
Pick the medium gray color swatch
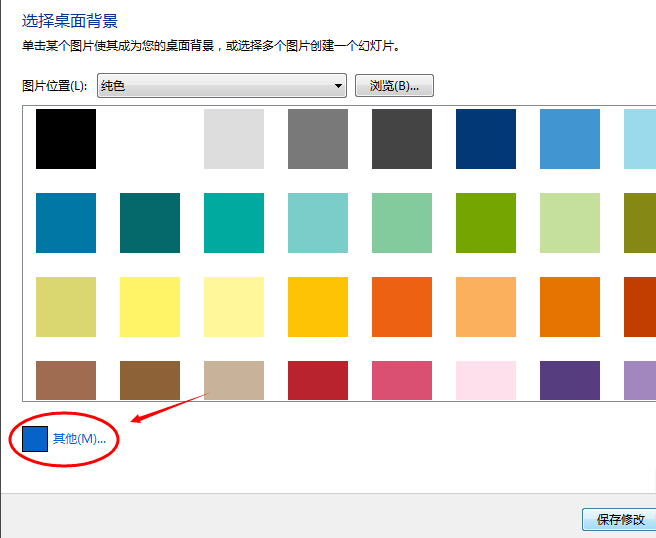(x=318, y=139)
